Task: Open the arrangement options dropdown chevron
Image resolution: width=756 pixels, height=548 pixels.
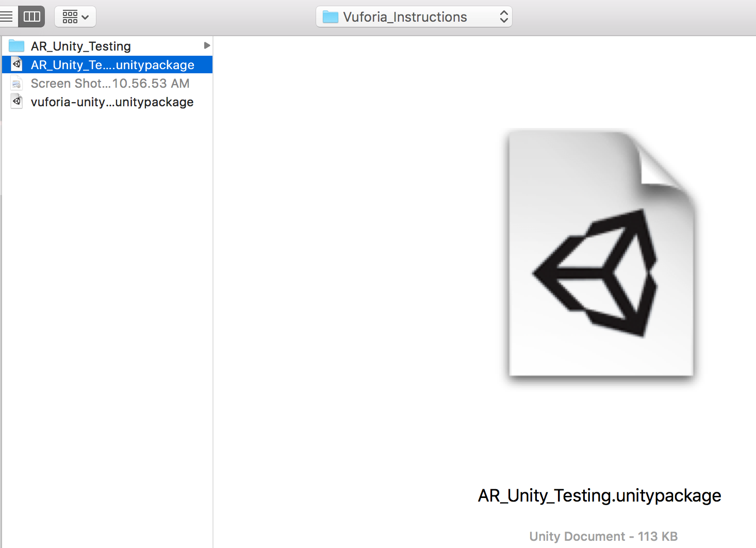Action: click(x=86, y=16)
